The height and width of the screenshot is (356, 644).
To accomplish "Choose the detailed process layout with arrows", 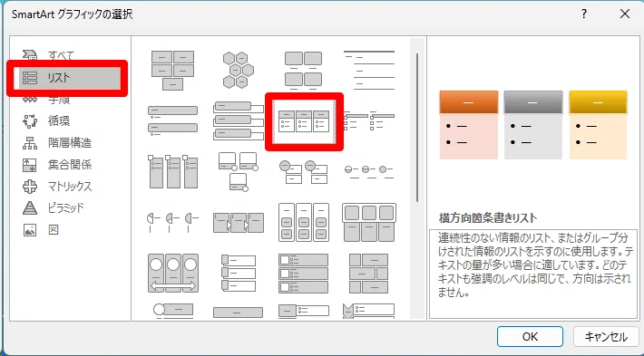I will 239,223.
